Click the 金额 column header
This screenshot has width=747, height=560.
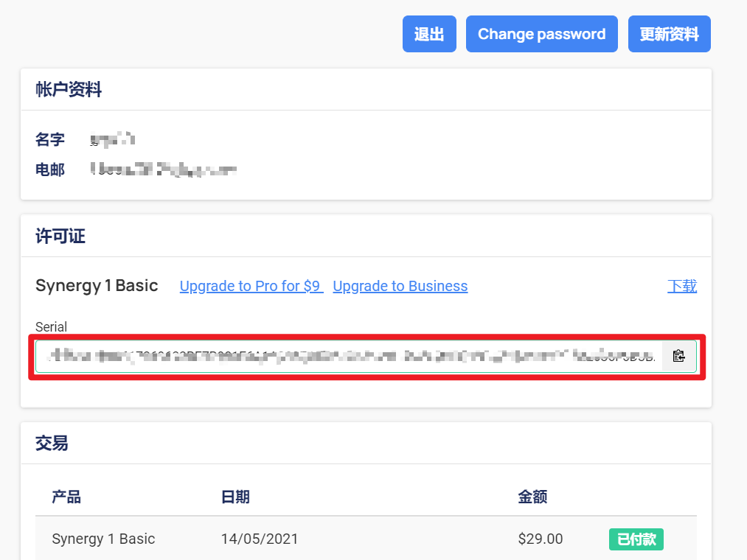532,497
